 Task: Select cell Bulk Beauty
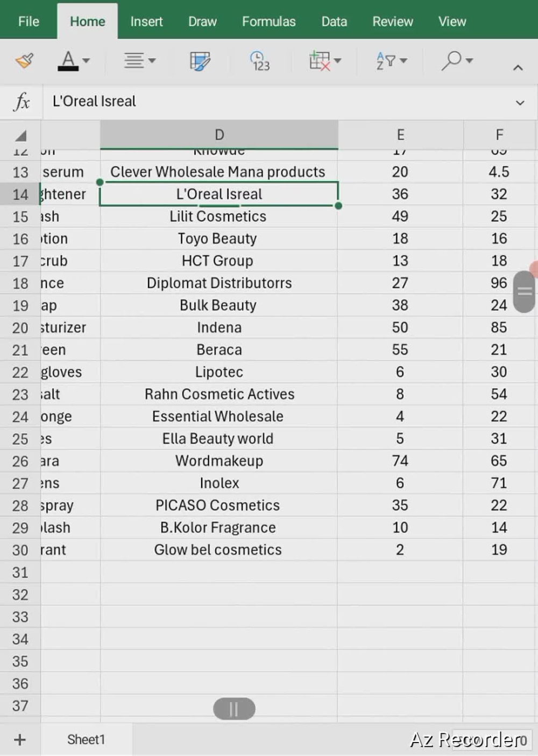tap(218, 305)
